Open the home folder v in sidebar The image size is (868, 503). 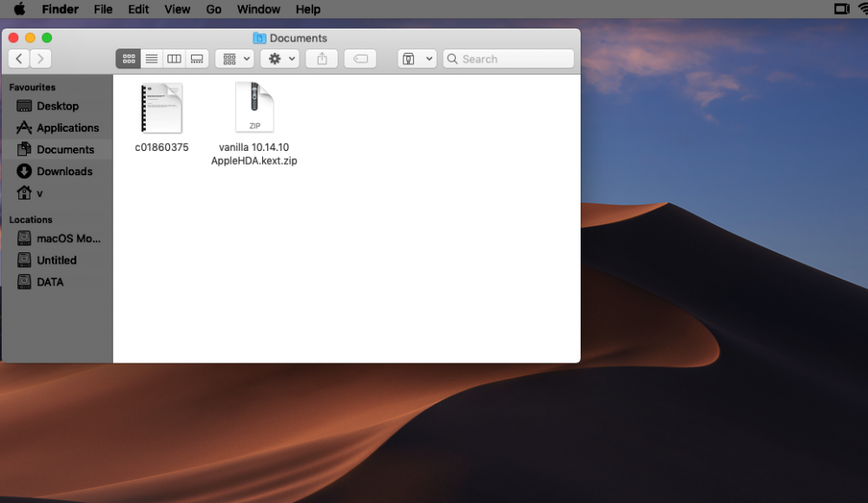(57, 193)
